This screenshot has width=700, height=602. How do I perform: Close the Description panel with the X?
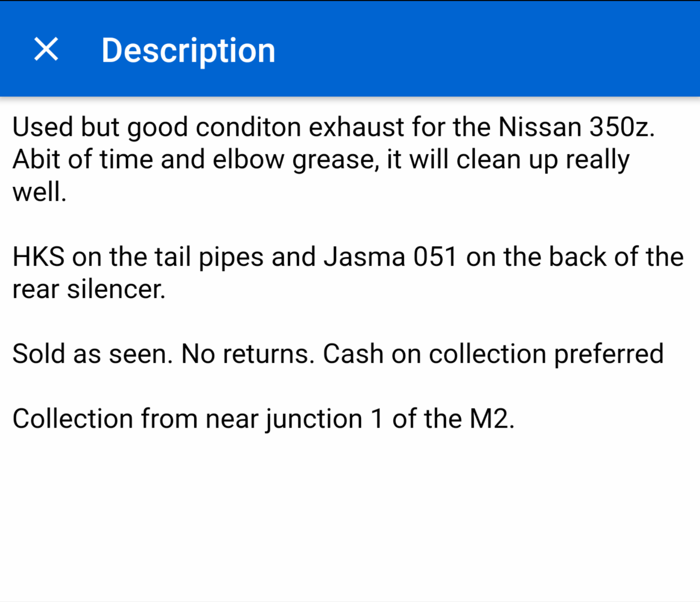[x=46, y=49]
